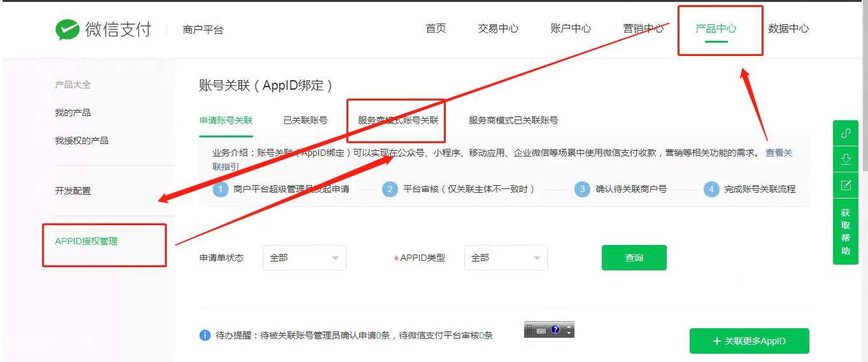
Task: Click the WeChat Pay logo icon
Action: point(68,29)
